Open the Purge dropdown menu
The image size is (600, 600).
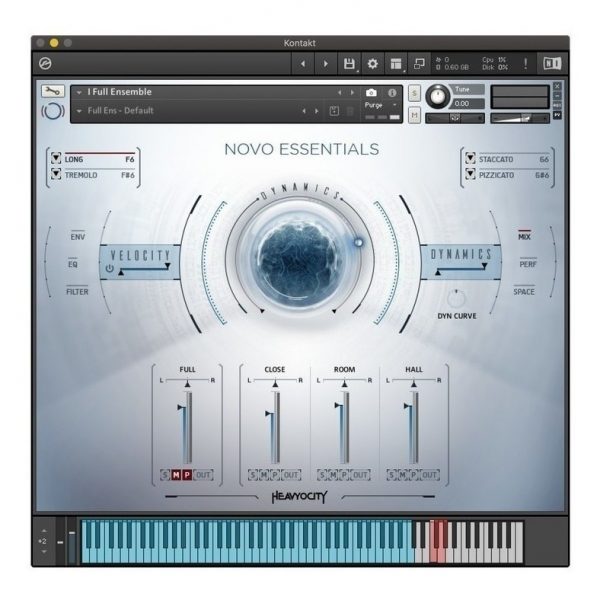pyautogui.click(x=381, y=105)
